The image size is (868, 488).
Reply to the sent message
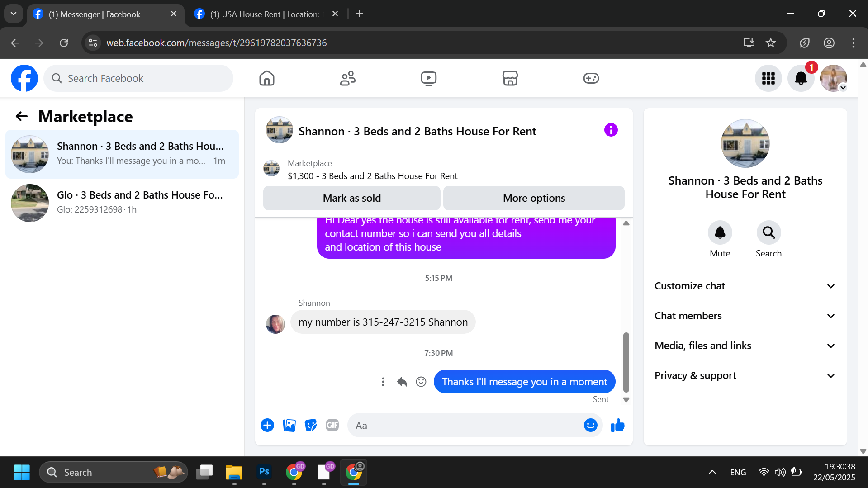pos(402,382)
